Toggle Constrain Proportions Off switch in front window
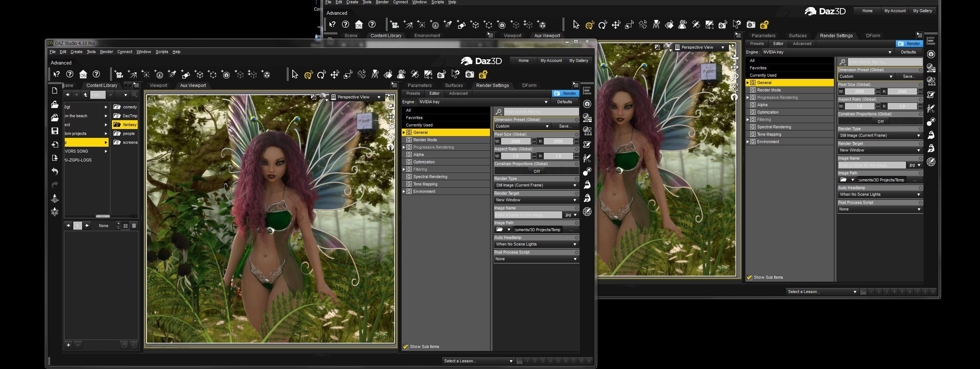Screen dimensions: 980x369 pyautogui.click(x=536, y=171)
